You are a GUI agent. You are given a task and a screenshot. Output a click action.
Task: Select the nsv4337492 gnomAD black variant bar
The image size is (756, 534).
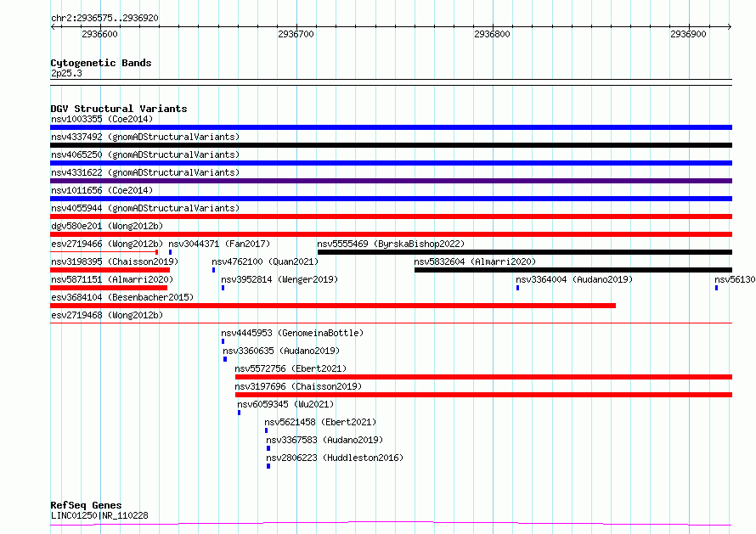pyautogui.click(x=391, y=145)
